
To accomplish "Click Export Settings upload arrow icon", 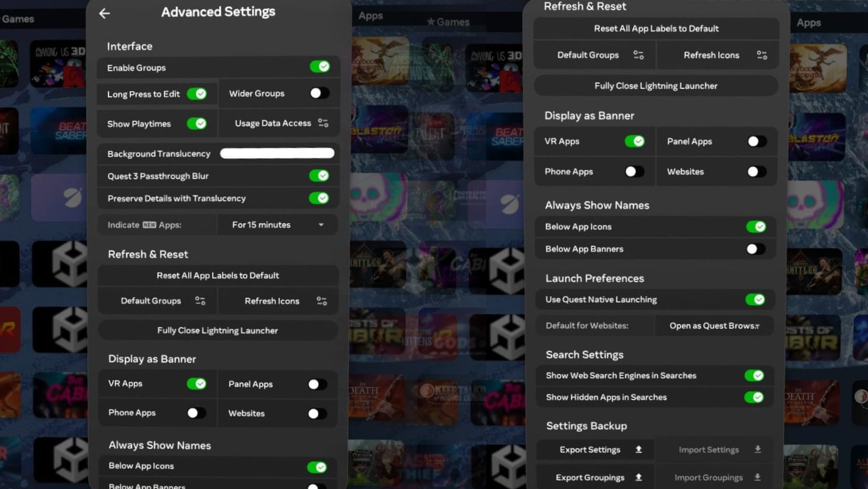I will coord(639,450).
